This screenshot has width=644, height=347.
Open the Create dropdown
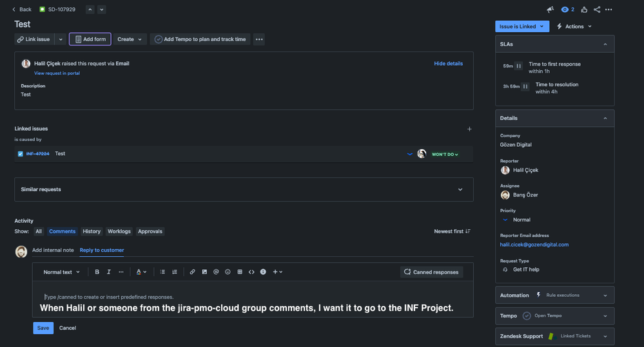point(130,39)
